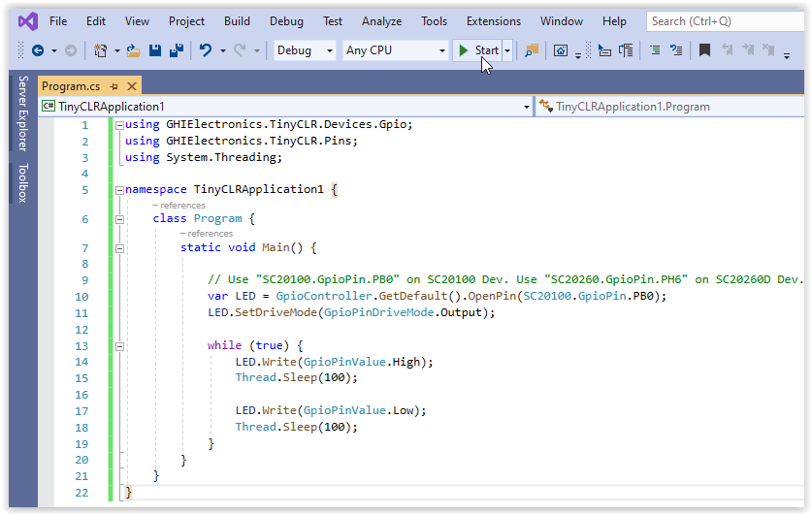Open the Extensions menu
The width and height of the screenshot is (812, 515).
pos(494,21)
